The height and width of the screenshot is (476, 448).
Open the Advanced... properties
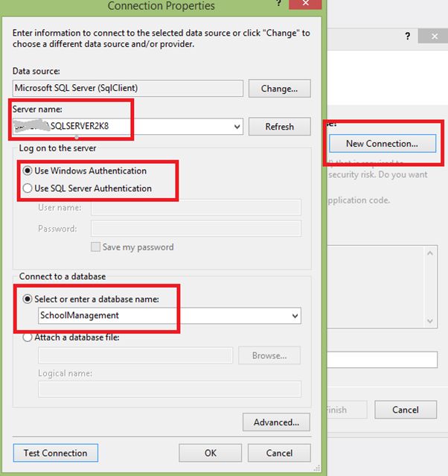tap(276, 422)
